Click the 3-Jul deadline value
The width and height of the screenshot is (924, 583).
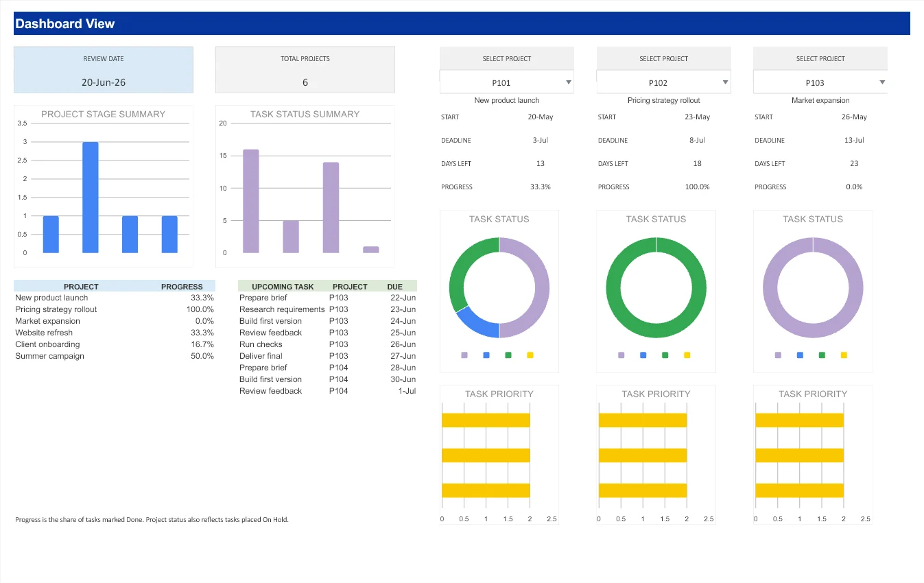pyautogui.click(x=541, y=140)
